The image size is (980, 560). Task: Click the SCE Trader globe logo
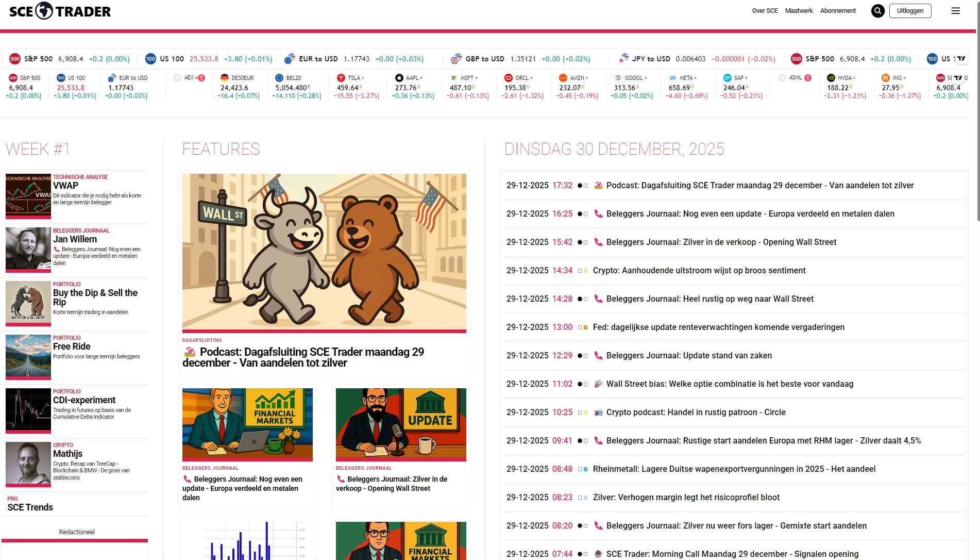44,11
